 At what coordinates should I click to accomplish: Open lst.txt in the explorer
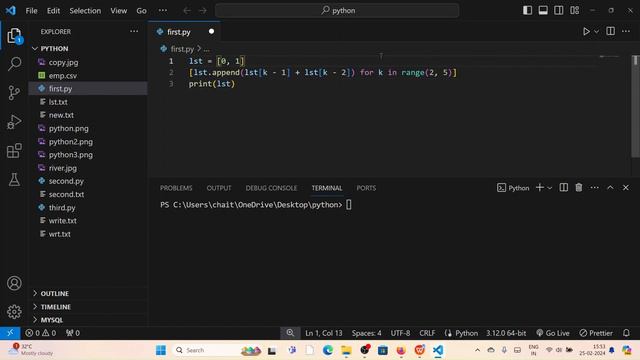[88, 102]
